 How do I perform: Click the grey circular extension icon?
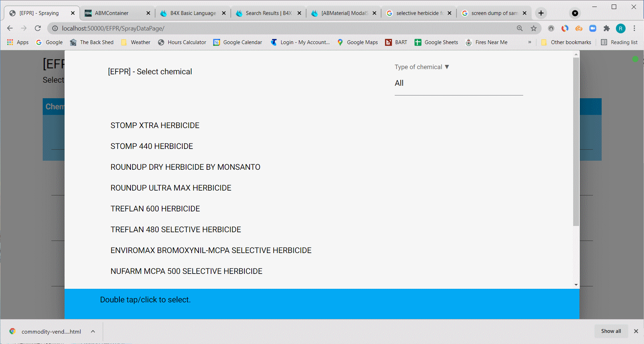point(551,28)
